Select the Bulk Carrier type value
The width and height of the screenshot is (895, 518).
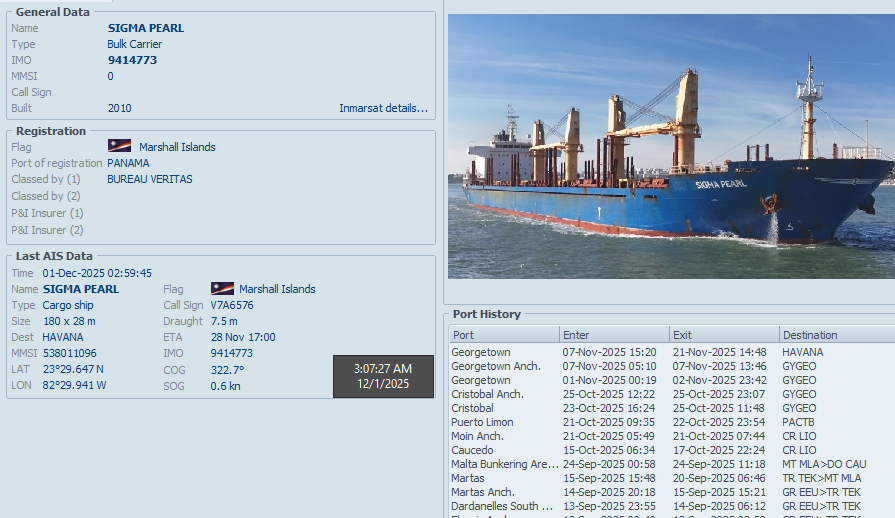[x=134, y=44]
